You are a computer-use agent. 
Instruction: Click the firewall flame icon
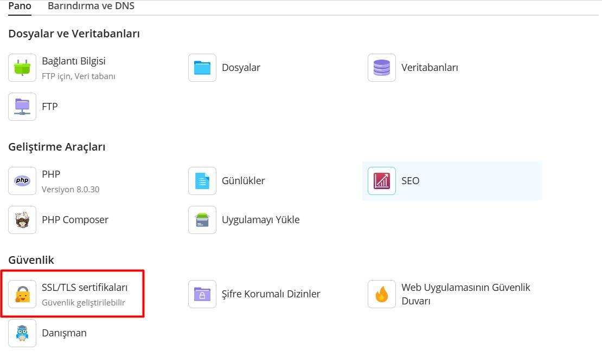[x=381, y=294]
